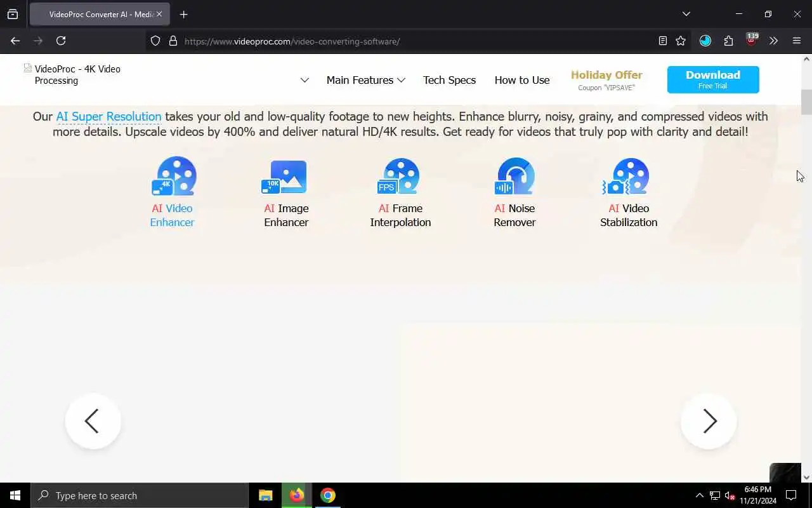Viewport: 812px width, 508px height.
Task: Select the AI Video Enhancer icon
Action: coord(174,176)
